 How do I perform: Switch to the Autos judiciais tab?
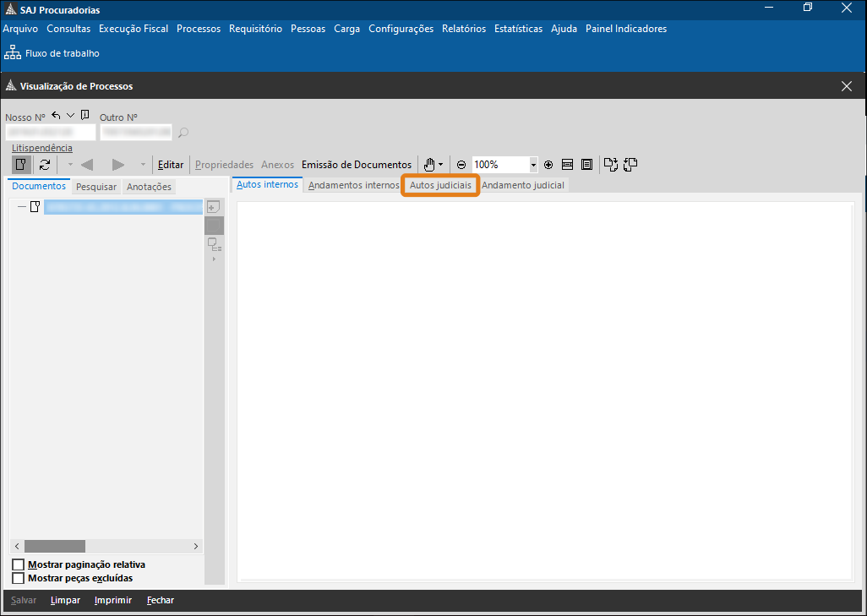440,185
